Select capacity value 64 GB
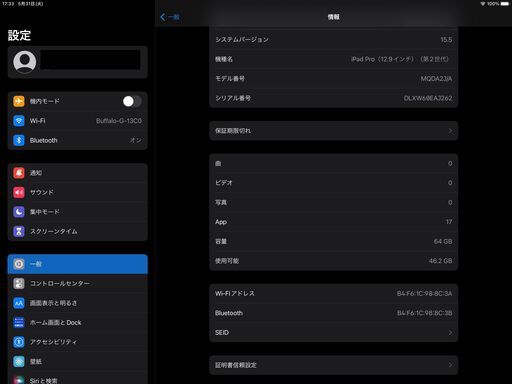 (x=443, y=241)
